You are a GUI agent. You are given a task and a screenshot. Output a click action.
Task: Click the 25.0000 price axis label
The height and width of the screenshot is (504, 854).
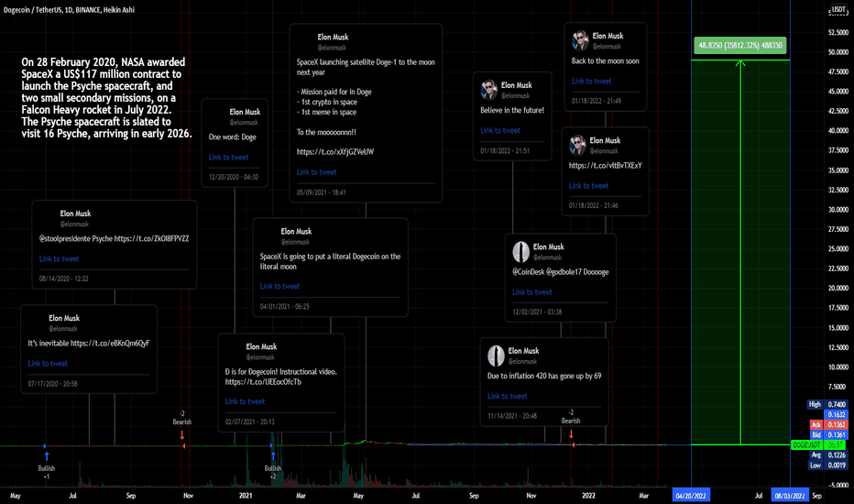tap(838, 249)
